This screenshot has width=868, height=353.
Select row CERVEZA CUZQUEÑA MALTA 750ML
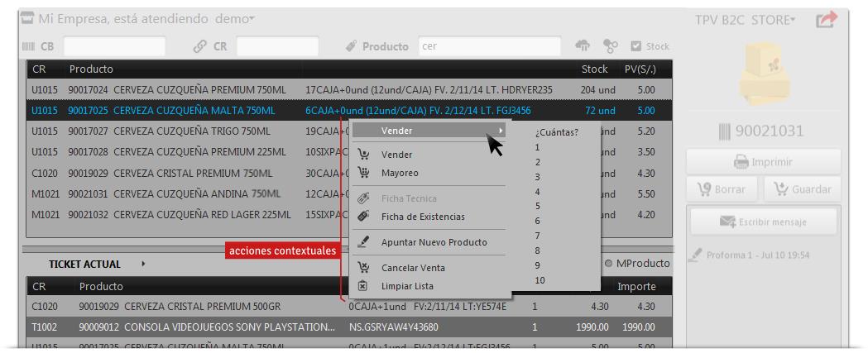[349, 111]
